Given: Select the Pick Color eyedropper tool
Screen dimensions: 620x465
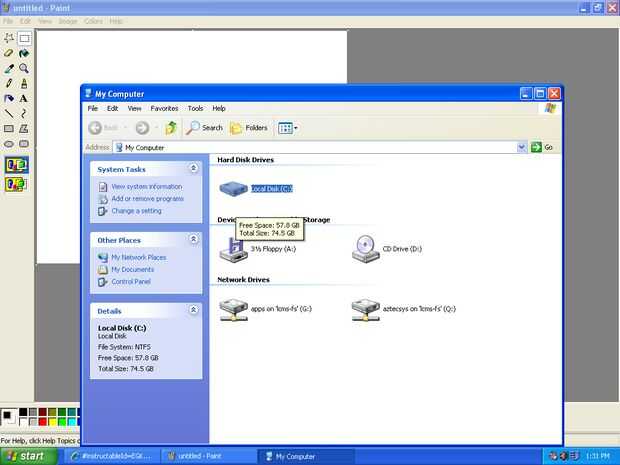Looking at the screenshot, I should 9,68.
